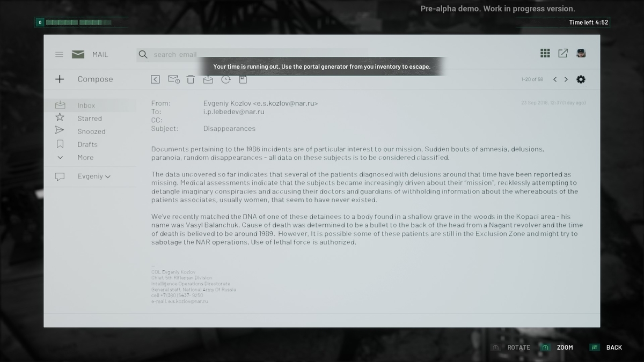Viewport: 644px width, 362px height.
Task: Open the hamburger menu next to MAIL
Action: (x=60, y=55)
